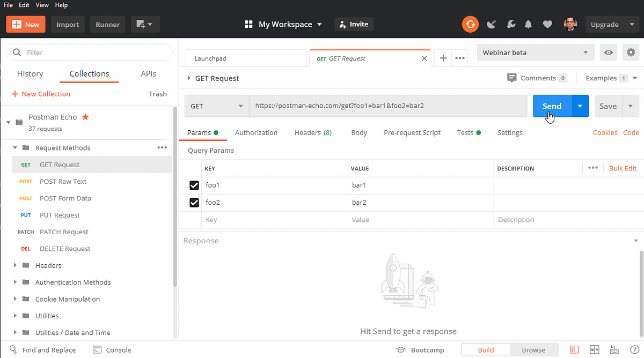Open the two-pane layout view icon
This screenshot has width=644, height=358.
(x=594, y=349)
